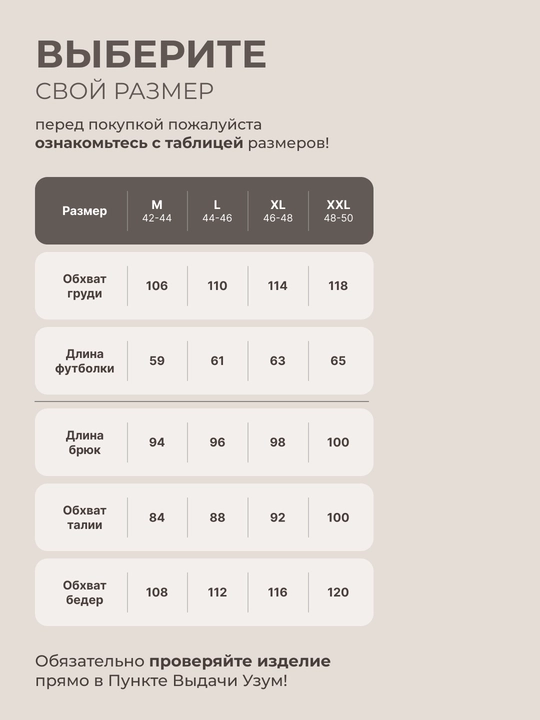Image resolution: width=540 pixels, height=720 pixels.
Task: Click the ВЫБЕРИТЕ heading
Action: click(151, 54)
